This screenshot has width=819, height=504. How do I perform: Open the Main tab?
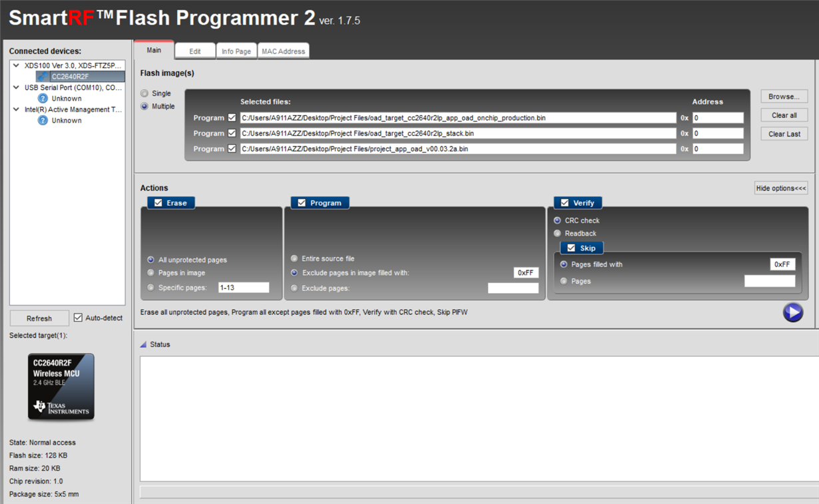(x=154, y=50)
